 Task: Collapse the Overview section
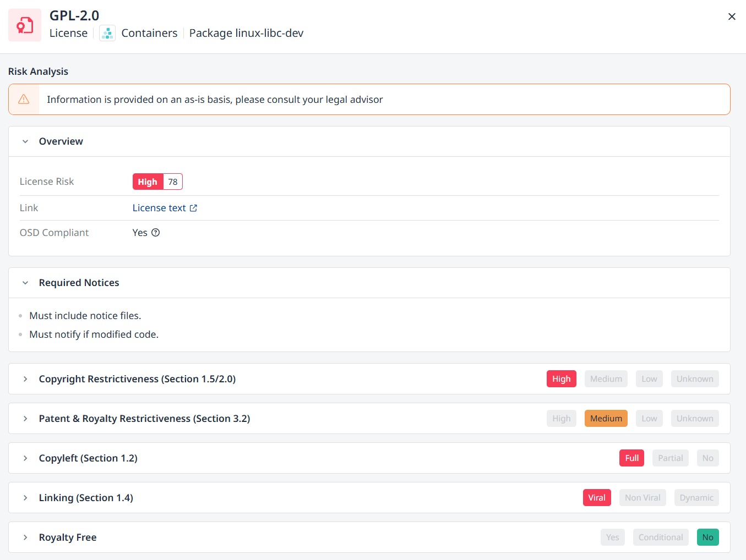(25, 142)
